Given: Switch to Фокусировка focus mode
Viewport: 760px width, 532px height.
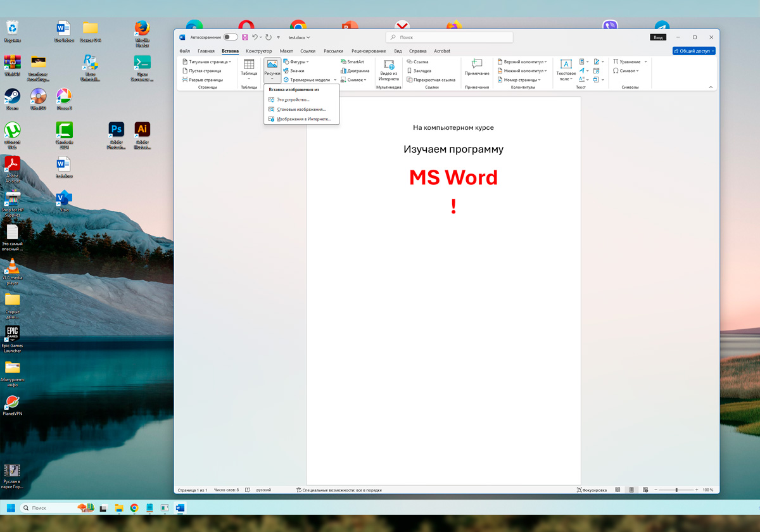Looking at the screenshot, I should [x=592, y=490].
